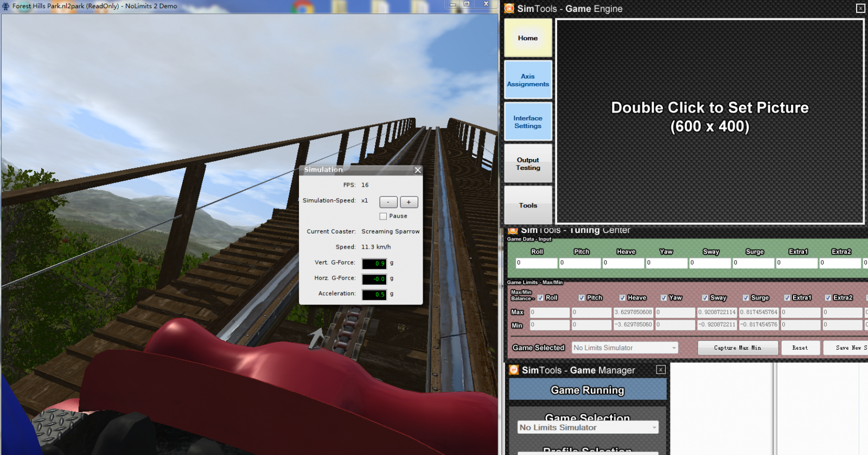Maximize the NoLimits 2 Demo window
Image resolution: width=868 pixels, height=455 pixels.
pyautogui.click(x=467, y=4)
